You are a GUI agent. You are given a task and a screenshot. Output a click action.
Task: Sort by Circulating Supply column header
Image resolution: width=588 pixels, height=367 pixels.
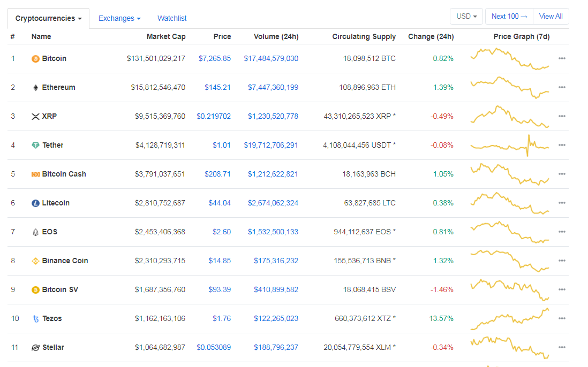tap(364, 37)
